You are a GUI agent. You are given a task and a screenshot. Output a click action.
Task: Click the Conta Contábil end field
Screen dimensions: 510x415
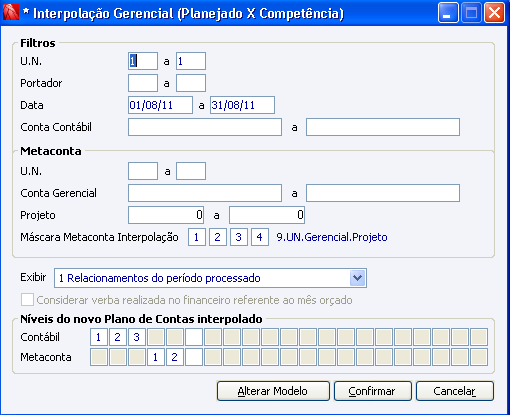coord(383,127)
